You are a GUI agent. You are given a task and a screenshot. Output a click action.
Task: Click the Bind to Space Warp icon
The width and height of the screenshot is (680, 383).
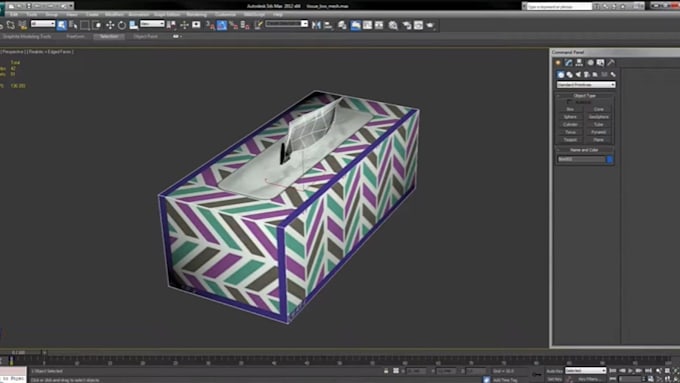tap(23, 25)
